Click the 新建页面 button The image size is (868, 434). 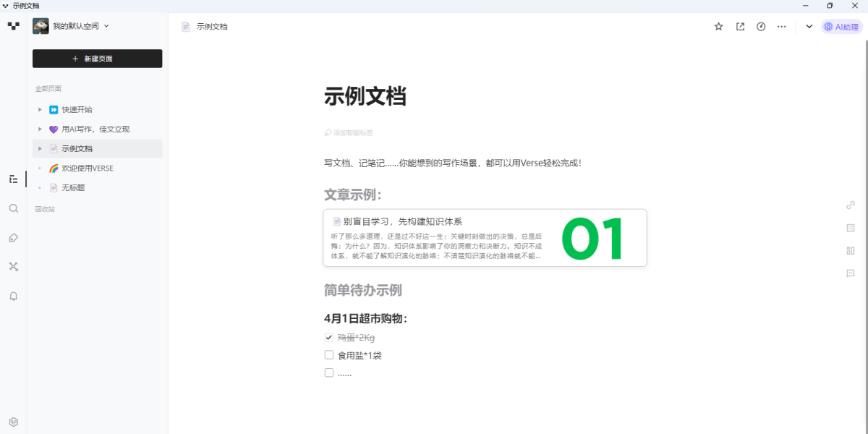point(97,59)
